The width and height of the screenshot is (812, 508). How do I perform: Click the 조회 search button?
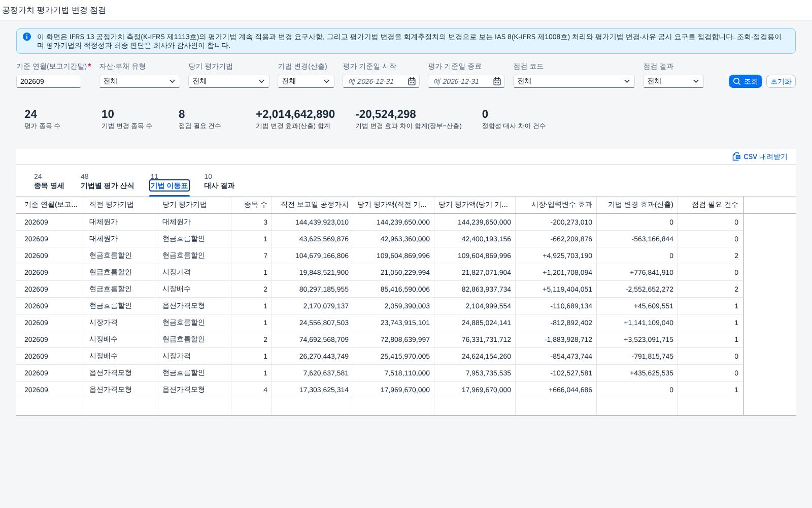[x=745, y=81]
